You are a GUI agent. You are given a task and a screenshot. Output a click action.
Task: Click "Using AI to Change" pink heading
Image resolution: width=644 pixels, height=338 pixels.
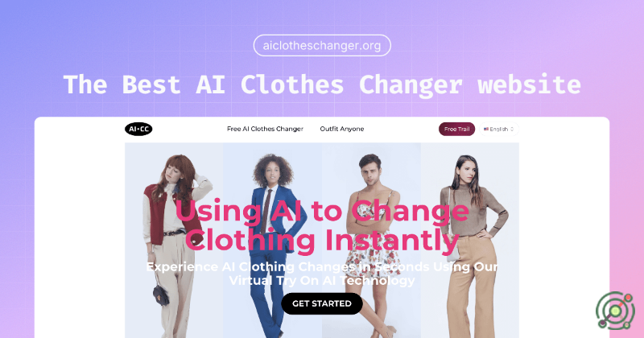click(x=322, y=212)
